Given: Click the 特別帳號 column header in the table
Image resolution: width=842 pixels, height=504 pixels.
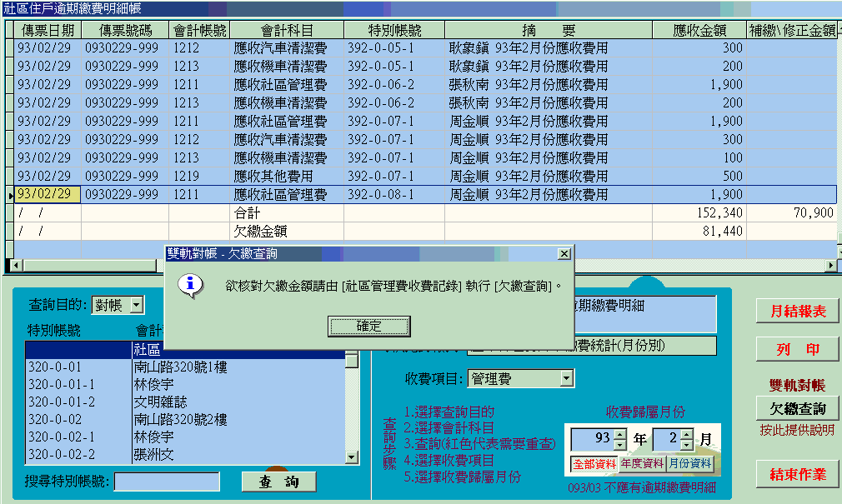Looking at the screenshot, I should (x=394, y=30).
